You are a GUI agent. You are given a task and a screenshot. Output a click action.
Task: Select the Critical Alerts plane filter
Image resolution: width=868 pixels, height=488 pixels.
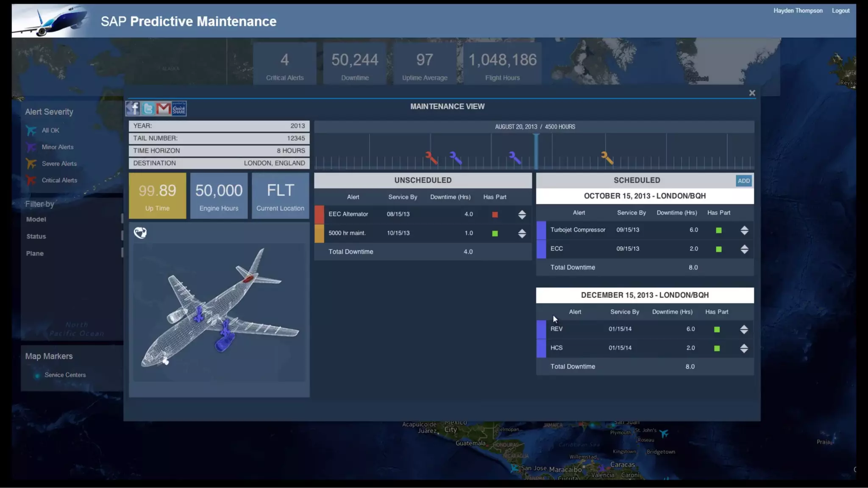tap(59, 180)
